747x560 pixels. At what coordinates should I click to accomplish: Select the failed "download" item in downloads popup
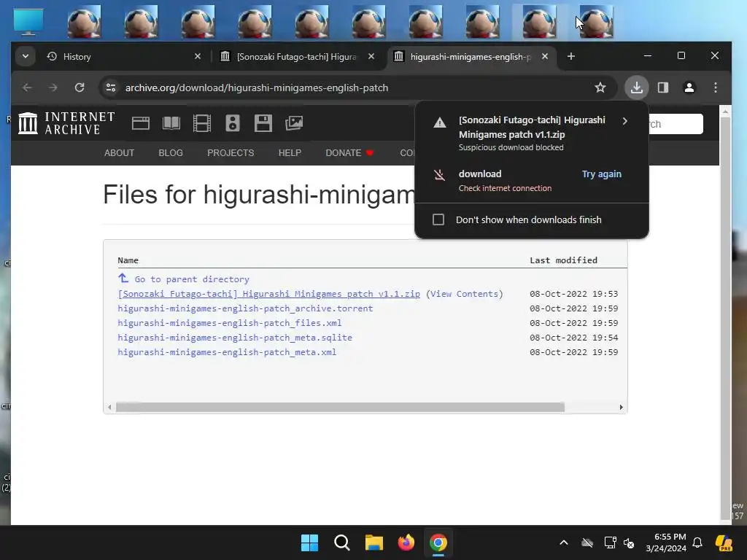[532, 181]
